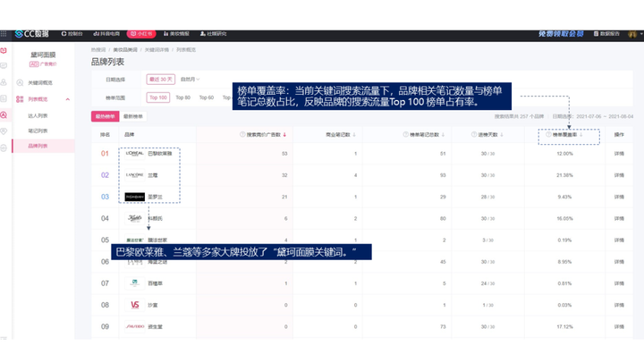Open 关键词概览 in the sidebar
The image size is (644, 362).
pos(40,82)
